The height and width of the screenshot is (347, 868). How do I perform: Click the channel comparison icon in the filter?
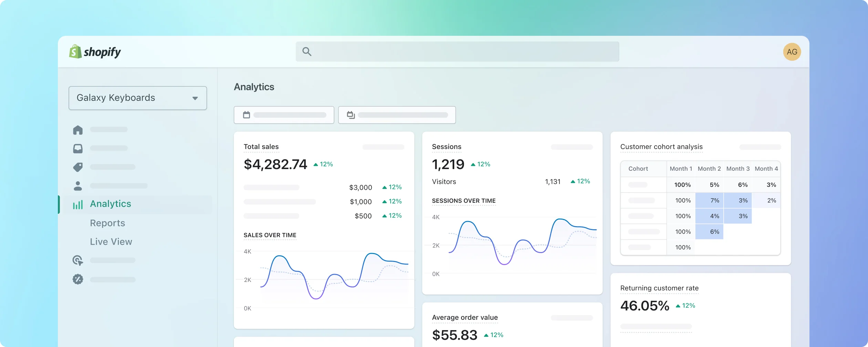[351, 115]
